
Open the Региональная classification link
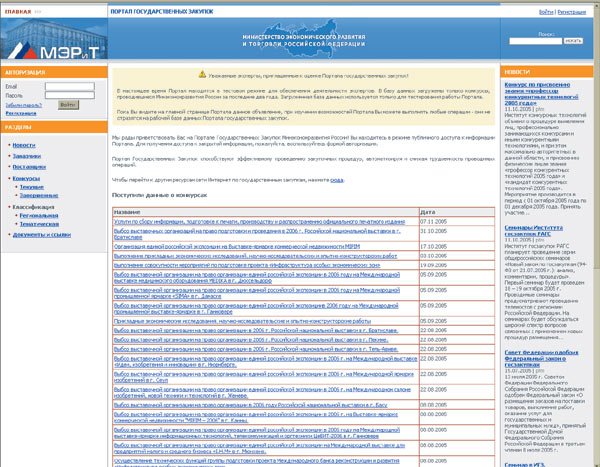pyautogui.click(x=39, y=216)
